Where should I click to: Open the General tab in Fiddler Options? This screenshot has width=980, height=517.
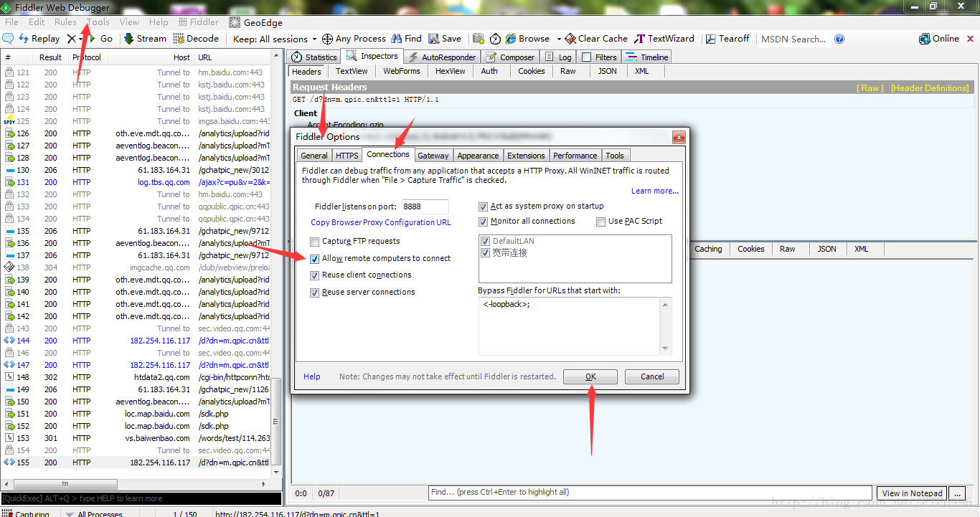[314, 155]
